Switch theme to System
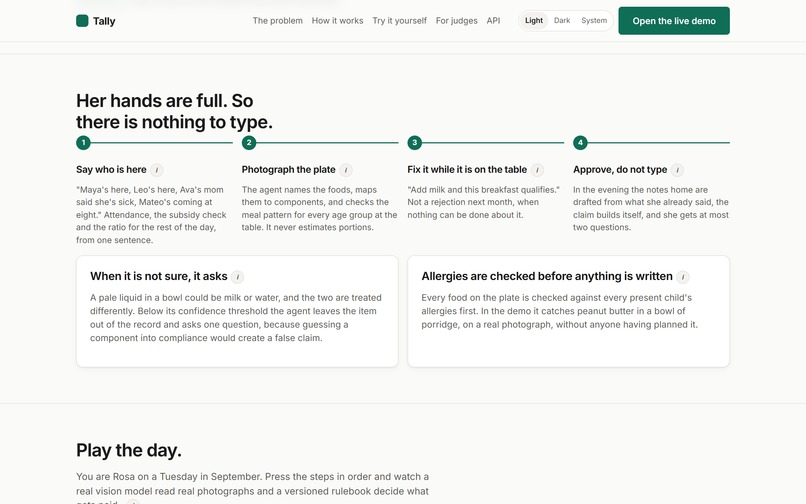 tap(594, 21)
